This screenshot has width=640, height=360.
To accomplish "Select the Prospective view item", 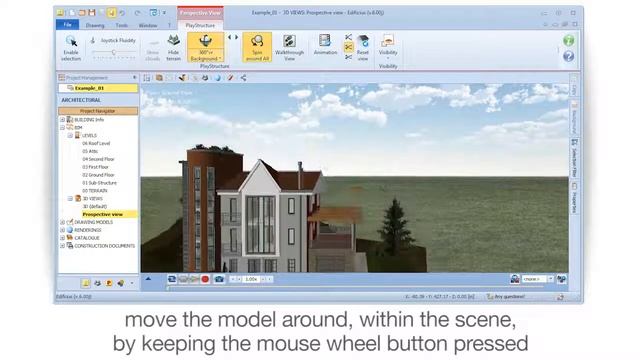I will tap(102, 214).
